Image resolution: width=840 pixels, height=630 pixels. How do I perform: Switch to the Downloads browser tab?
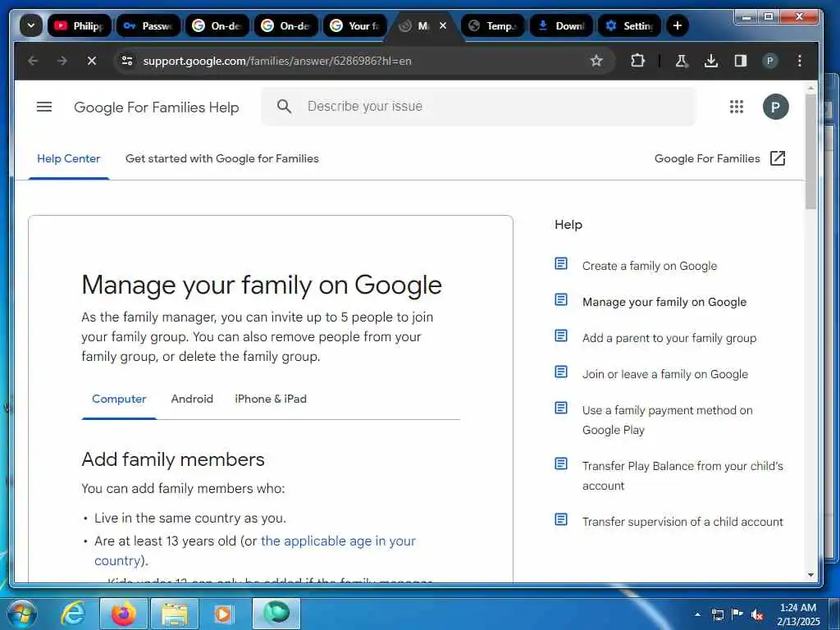561,25
